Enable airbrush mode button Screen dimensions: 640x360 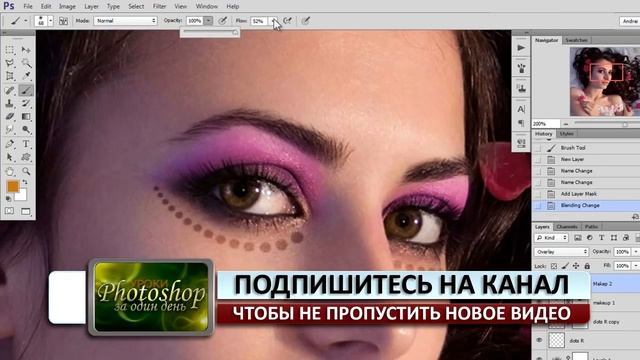pyautogui.click(x=287, y=21)
